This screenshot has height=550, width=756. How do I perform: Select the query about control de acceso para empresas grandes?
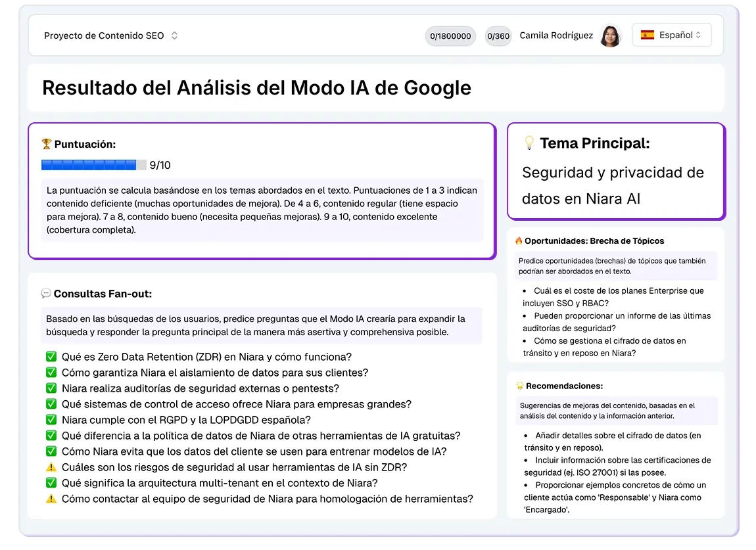236,404
